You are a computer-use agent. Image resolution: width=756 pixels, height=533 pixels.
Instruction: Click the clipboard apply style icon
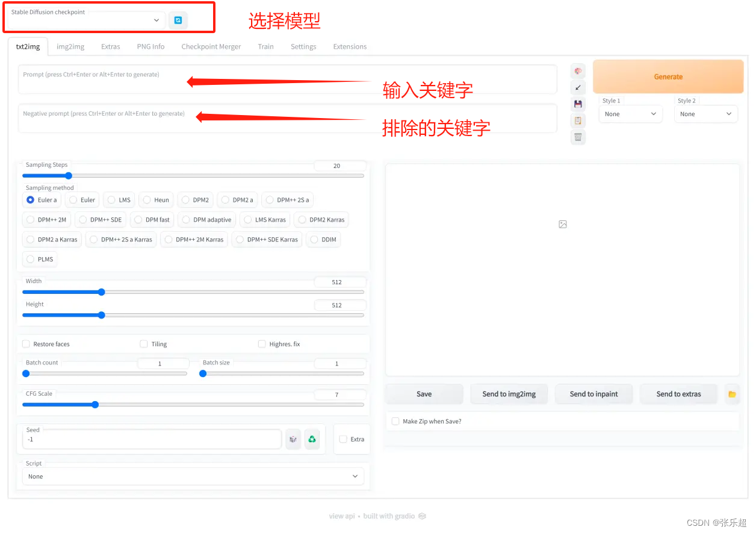click(x=578, y=120)
